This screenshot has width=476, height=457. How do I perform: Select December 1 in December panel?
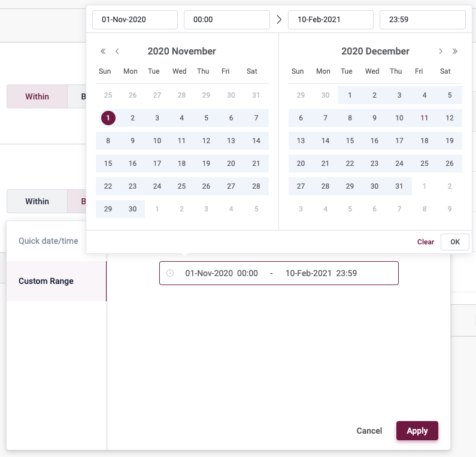350,95
